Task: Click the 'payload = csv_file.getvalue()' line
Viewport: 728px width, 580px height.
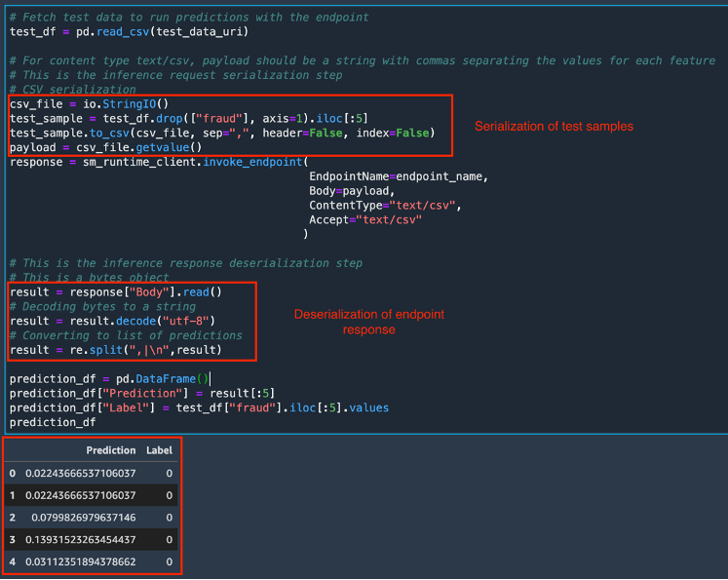Action: (x=106, y=147)
